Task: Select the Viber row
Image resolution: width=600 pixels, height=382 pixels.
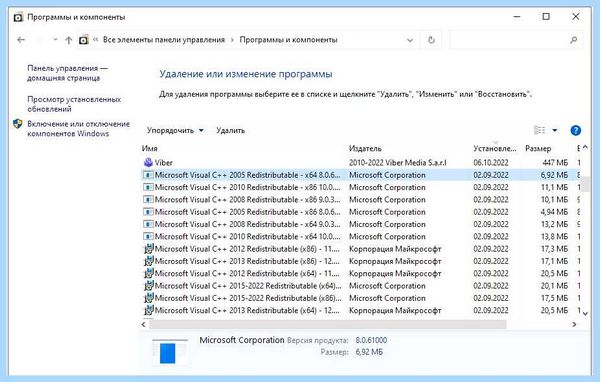Action: (362, 163)
